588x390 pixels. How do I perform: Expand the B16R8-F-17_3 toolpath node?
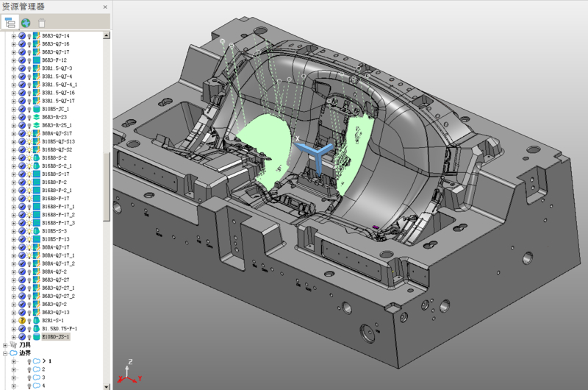(x=14, y=223)
